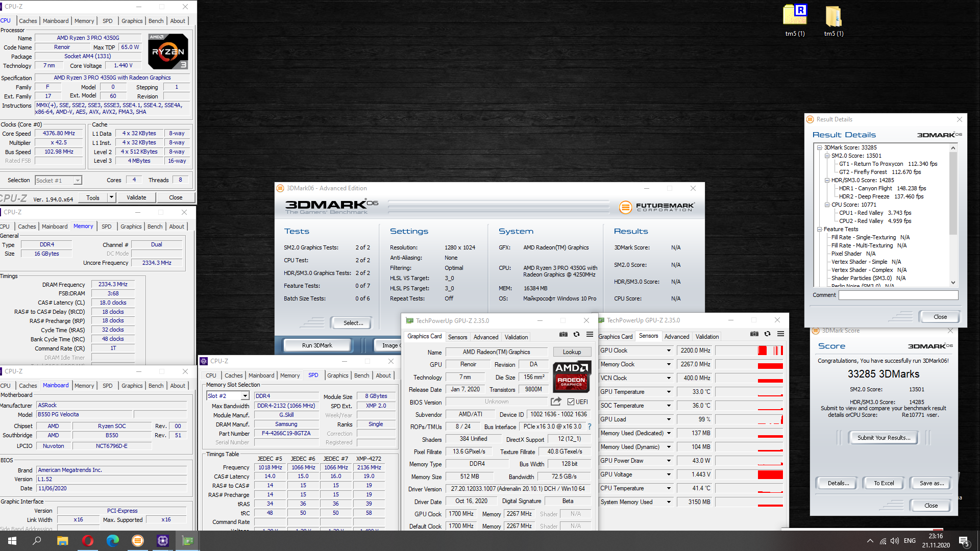This screenshot has width=980, height=551.
Task: Click refresh icon in GPU-Z Sensors window
Action: coord(767,334)
